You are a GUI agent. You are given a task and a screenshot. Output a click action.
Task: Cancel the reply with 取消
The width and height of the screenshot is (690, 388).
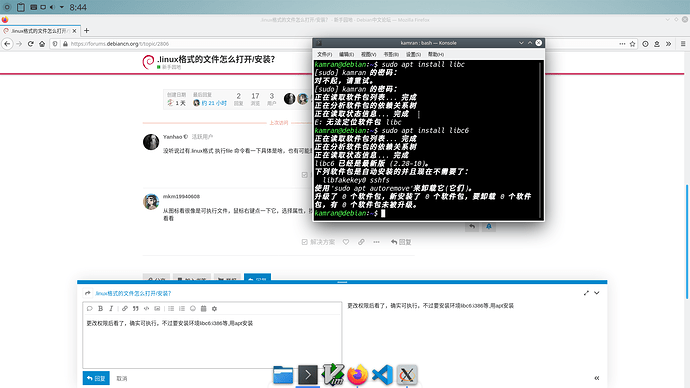coord(122,378)
